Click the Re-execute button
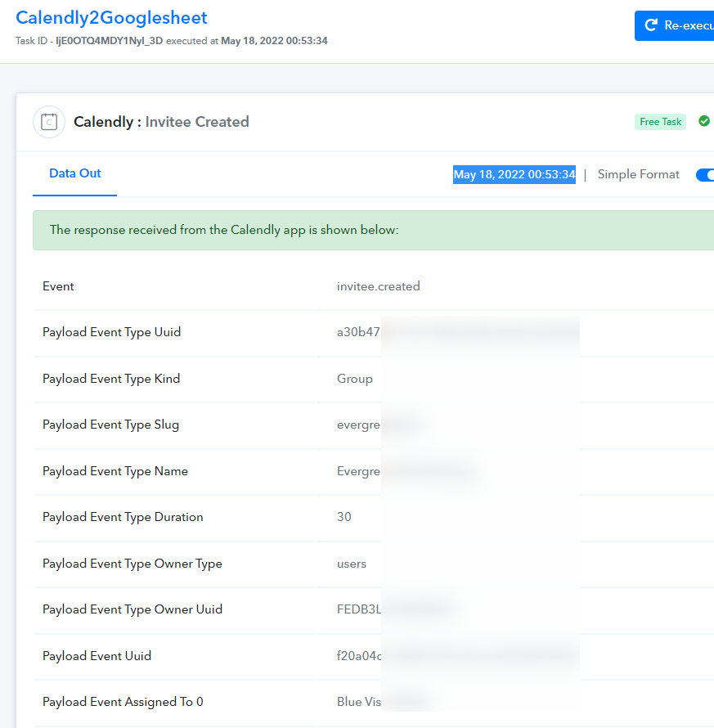Viewport: 714px width, 728px height. (x=674, y=25)
